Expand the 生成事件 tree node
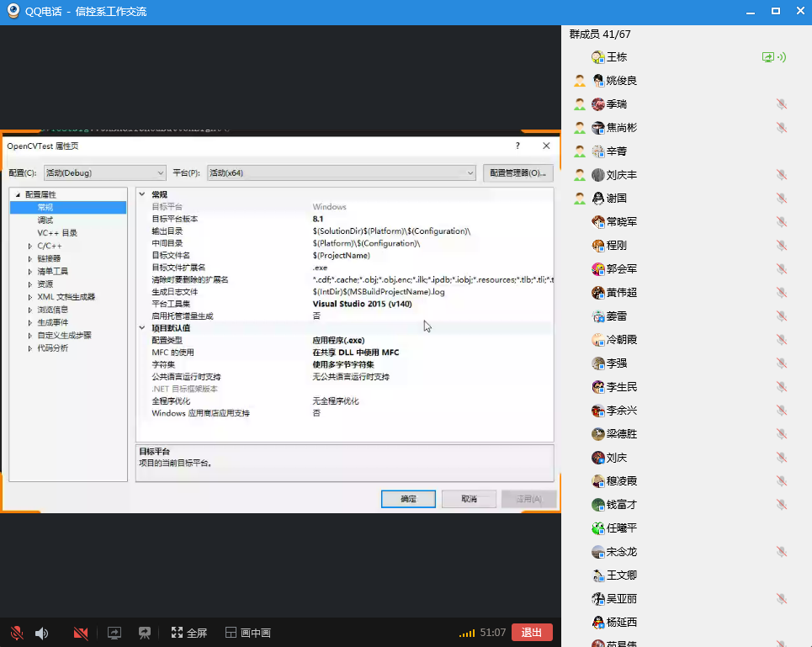 point(30,322)
